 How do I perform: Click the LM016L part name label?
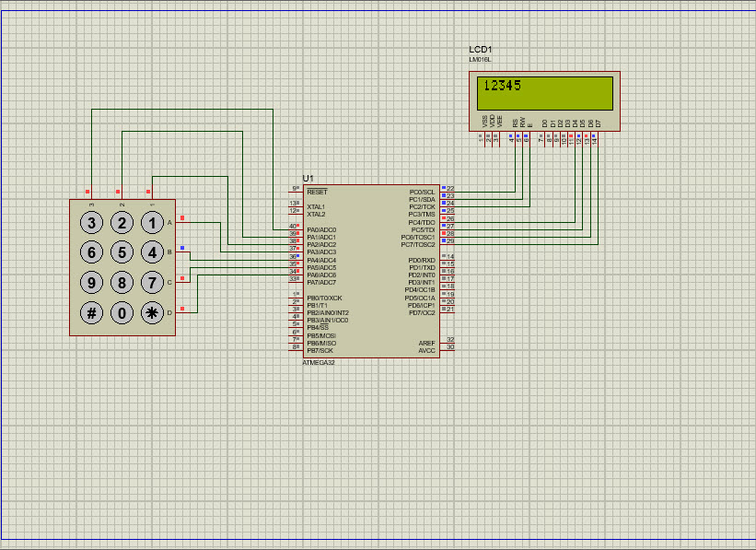(x=480, y=60)
